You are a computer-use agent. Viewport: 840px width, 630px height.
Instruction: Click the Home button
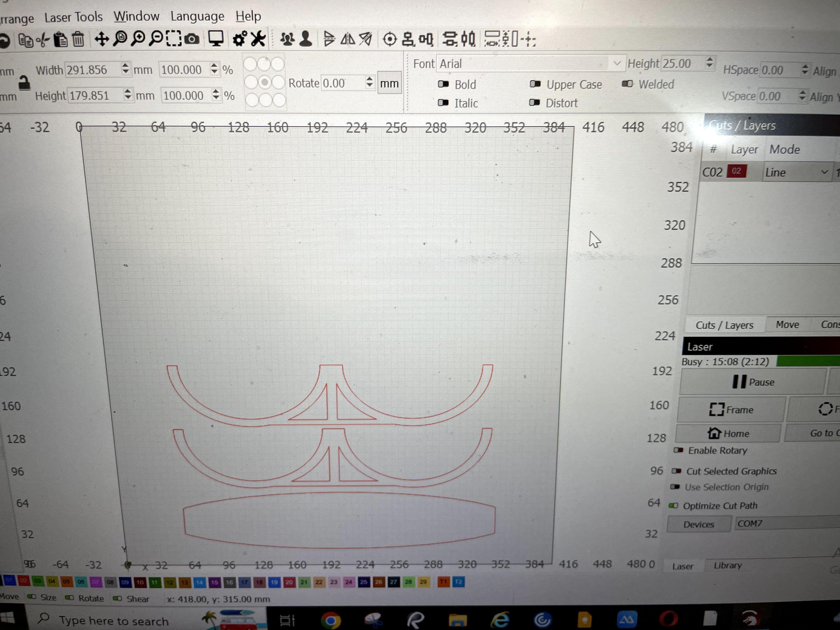(728, 433)
